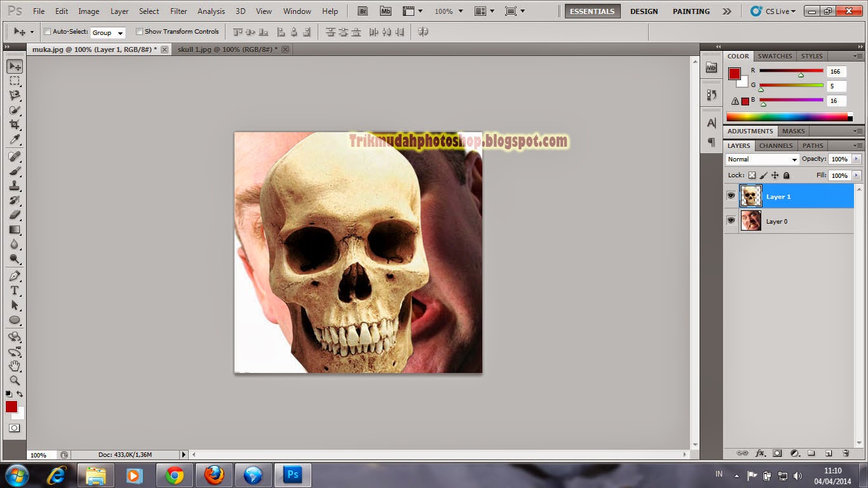Click the Delete layer trash icon
This screenshot has width=868, height=488.
coord(846,453)
